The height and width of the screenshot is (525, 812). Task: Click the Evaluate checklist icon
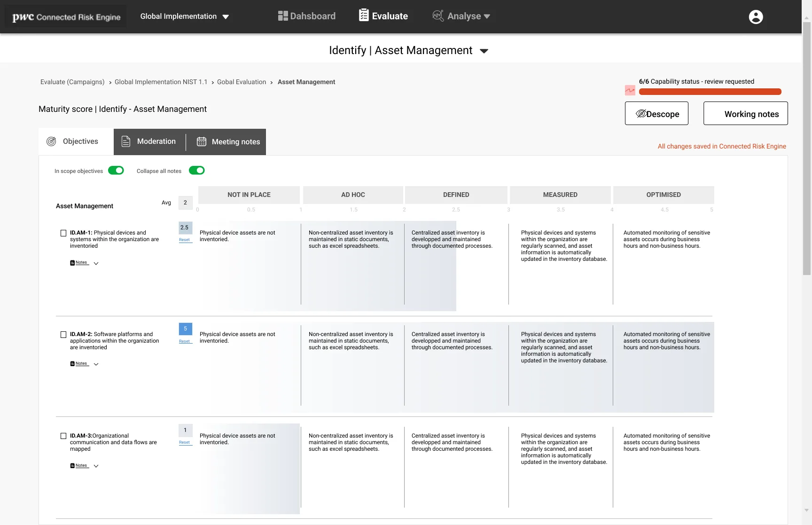point(364,16)
